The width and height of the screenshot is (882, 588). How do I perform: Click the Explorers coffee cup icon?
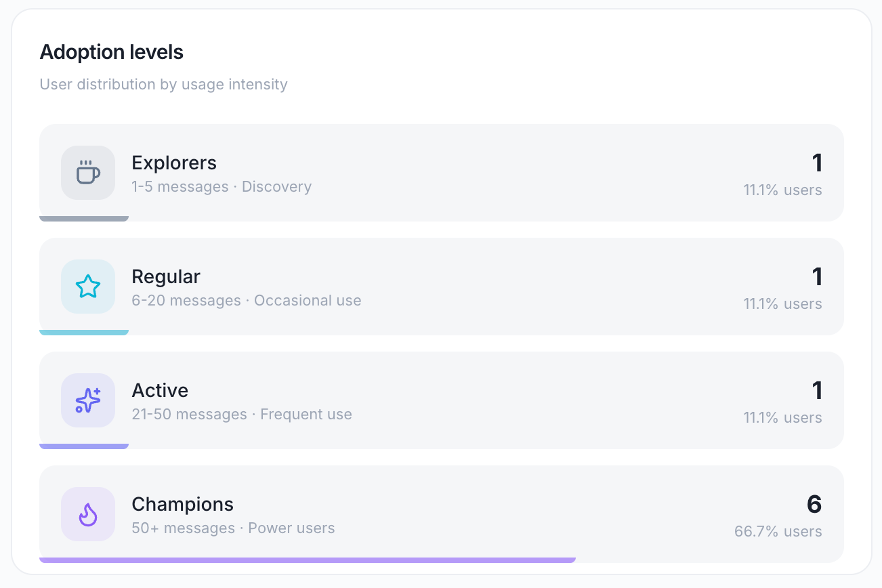(x=88, y=173)
